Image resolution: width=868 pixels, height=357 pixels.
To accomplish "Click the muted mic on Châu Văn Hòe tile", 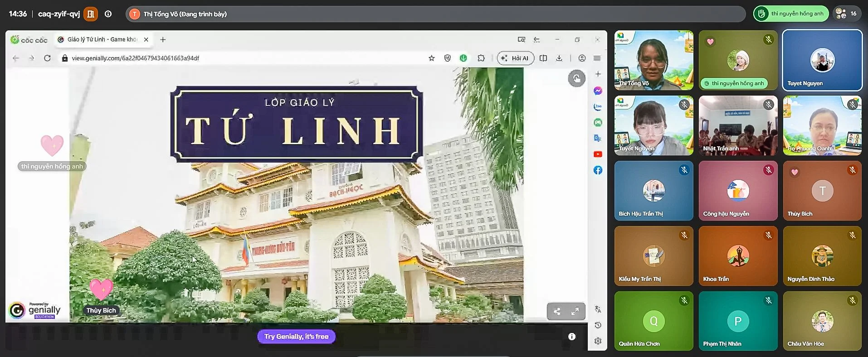I will pyautogui.click(x=853, y=300).
